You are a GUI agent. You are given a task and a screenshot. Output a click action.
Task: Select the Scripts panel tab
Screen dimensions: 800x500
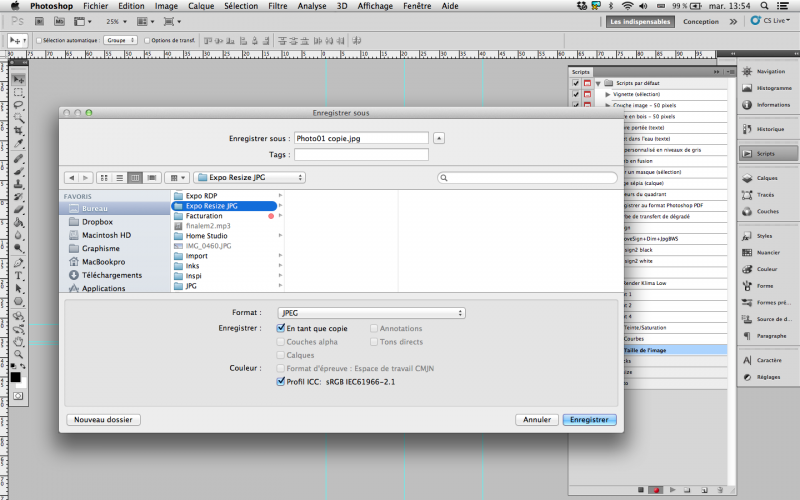tap(581, 72)
